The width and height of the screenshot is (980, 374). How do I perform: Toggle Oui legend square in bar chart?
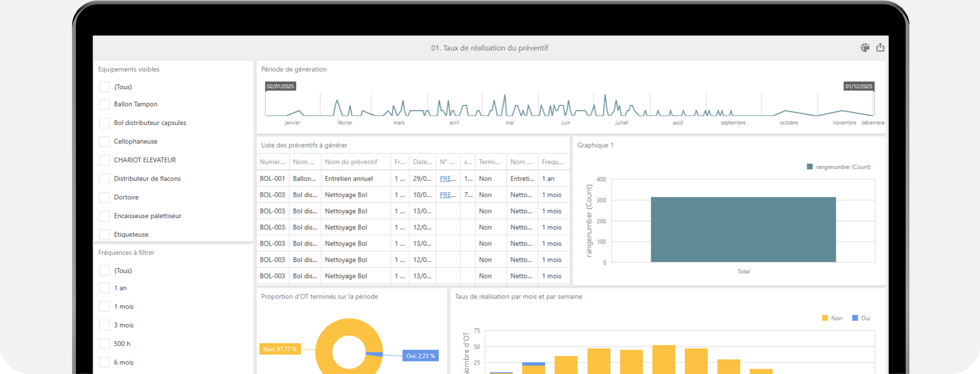point(855,318)
